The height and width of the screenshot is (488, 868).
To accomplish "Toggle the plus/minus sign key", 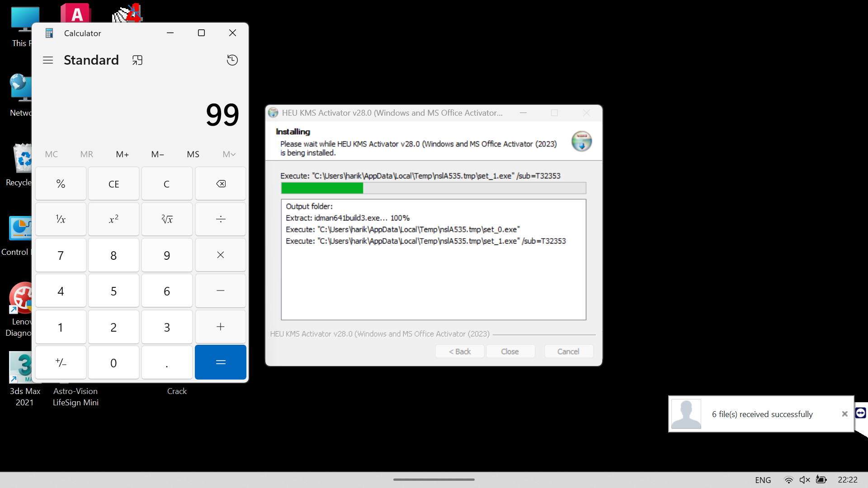I will [61, 363].
